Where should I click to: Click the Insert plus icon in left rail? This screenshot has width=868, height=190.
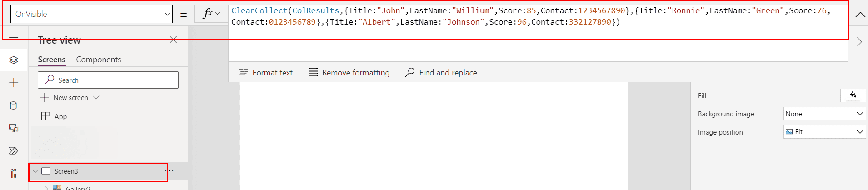pos(14,83)
